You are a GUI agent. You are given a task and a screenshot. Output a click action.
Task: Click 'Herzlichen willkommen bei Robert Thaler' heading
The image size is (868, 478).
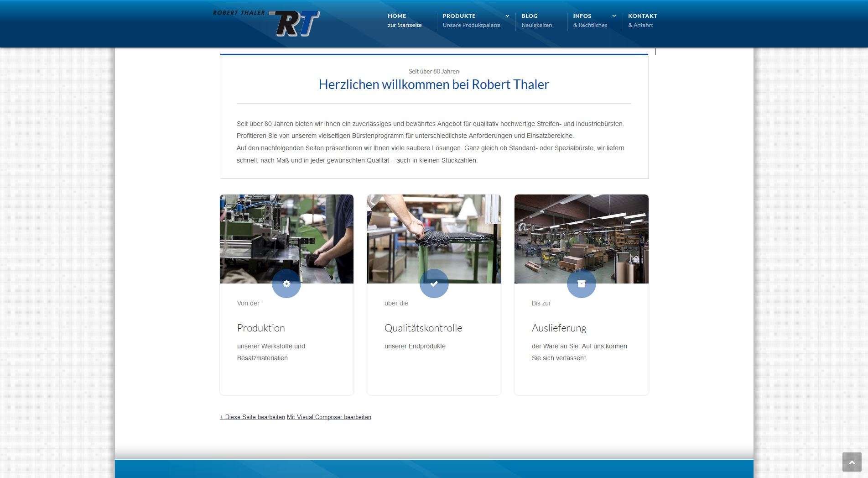434,84
